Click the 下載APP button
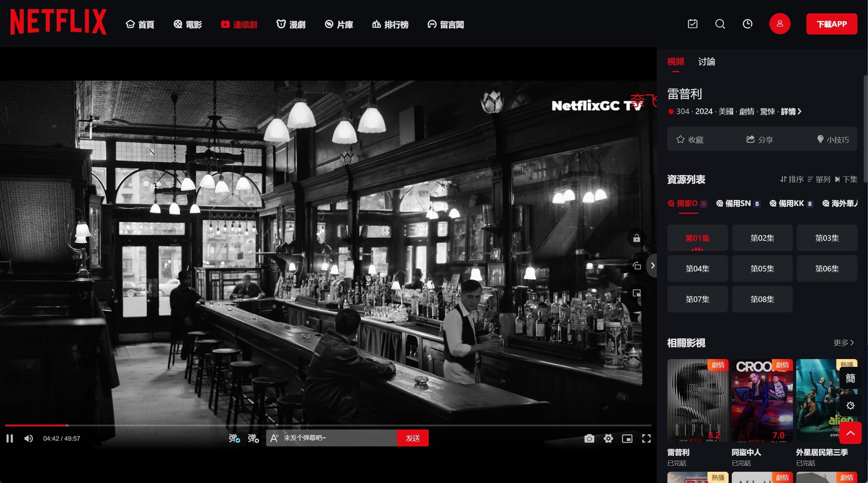Viewport: 868px width, 483px height. click(831, 24)
